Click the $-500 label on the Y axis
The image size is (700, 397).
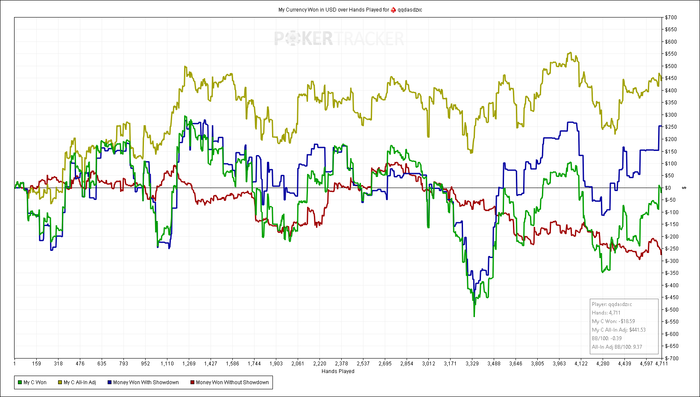pyautogui.click(x=671, y=309)
